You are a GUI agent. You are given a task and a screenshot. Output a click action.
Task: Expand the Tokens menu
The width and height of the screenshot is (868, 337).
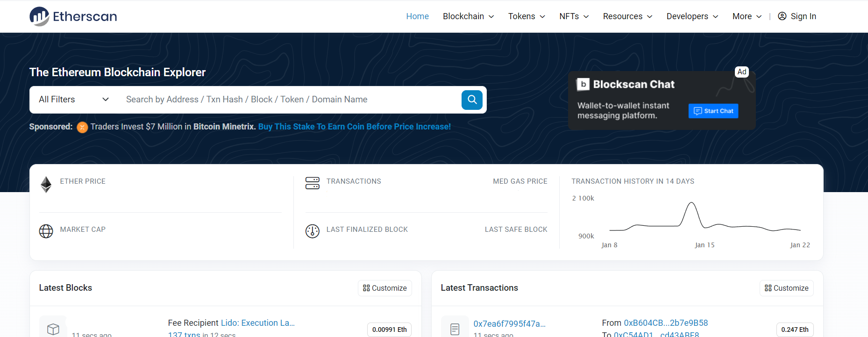(526, 16)
